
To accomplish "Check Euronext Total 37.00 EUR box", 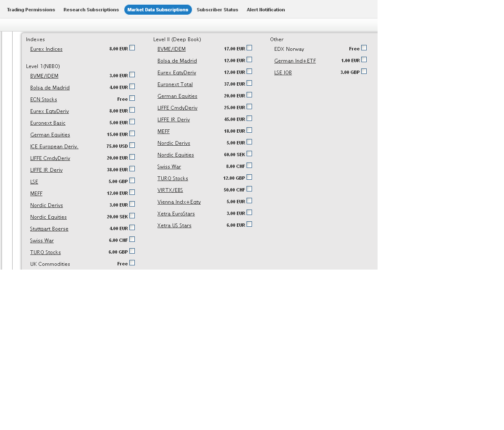I will coord(249,83).
